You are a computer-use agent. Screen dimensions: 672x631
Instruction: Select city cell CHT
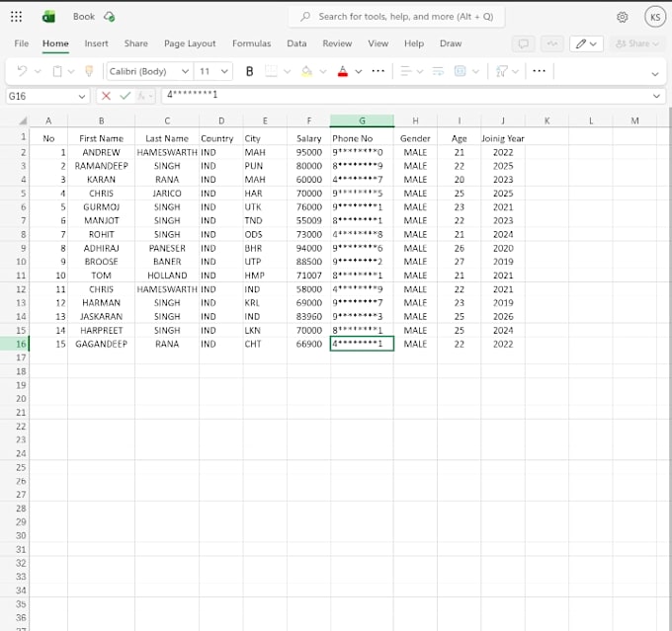click(x=265, y=344)
